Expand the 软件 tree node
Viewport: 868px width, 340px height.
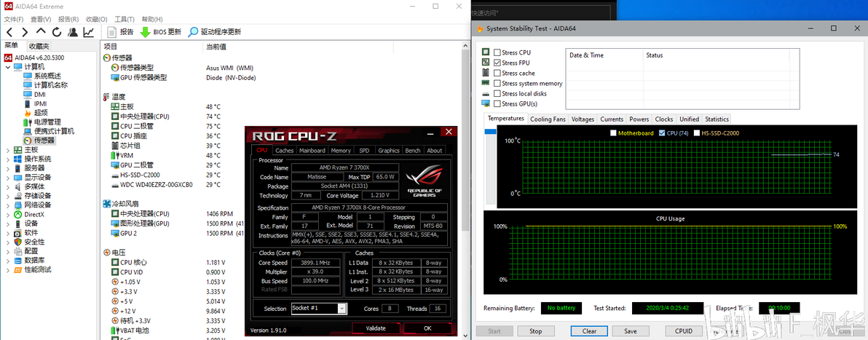pos(8,233)
